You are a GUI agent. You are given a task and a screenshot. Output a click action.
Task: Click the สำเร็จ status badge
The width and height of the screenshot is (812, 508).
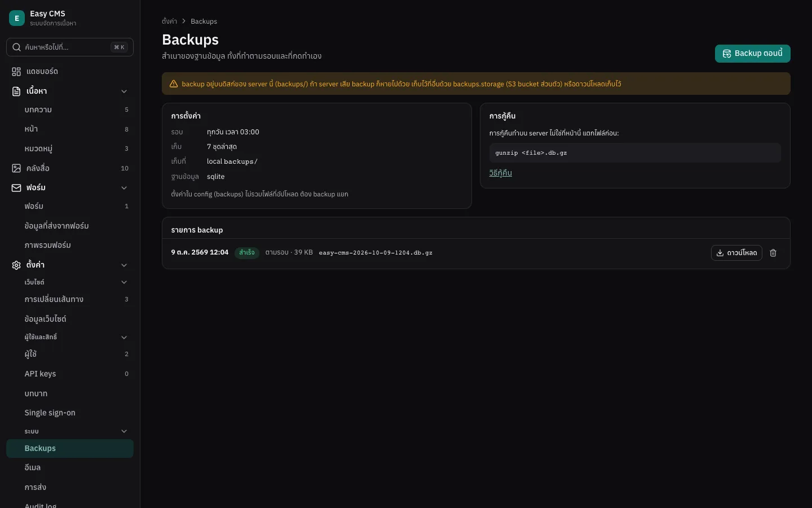247,253
